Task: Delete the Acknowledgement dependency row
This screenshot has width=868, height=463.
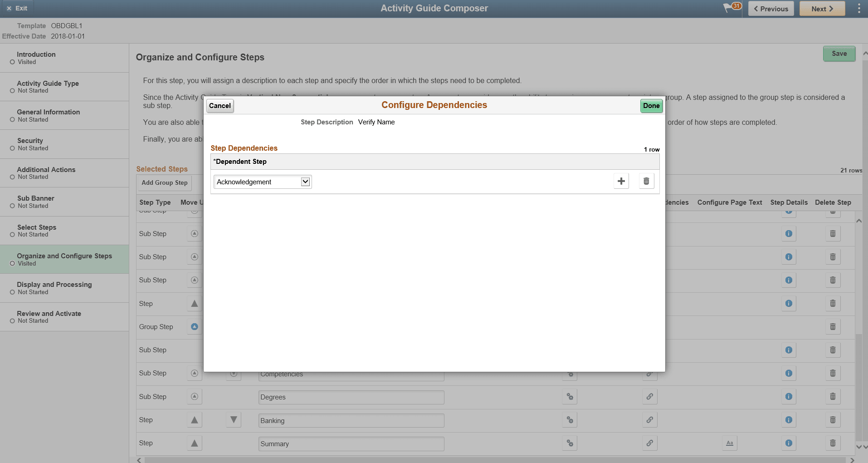Action: [x=646, y=181]
